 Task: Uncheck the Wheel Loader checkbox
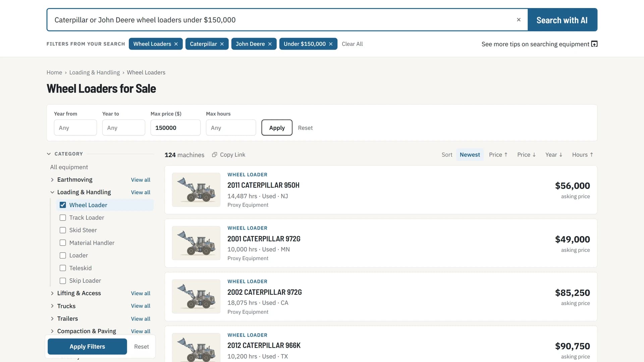63,205
